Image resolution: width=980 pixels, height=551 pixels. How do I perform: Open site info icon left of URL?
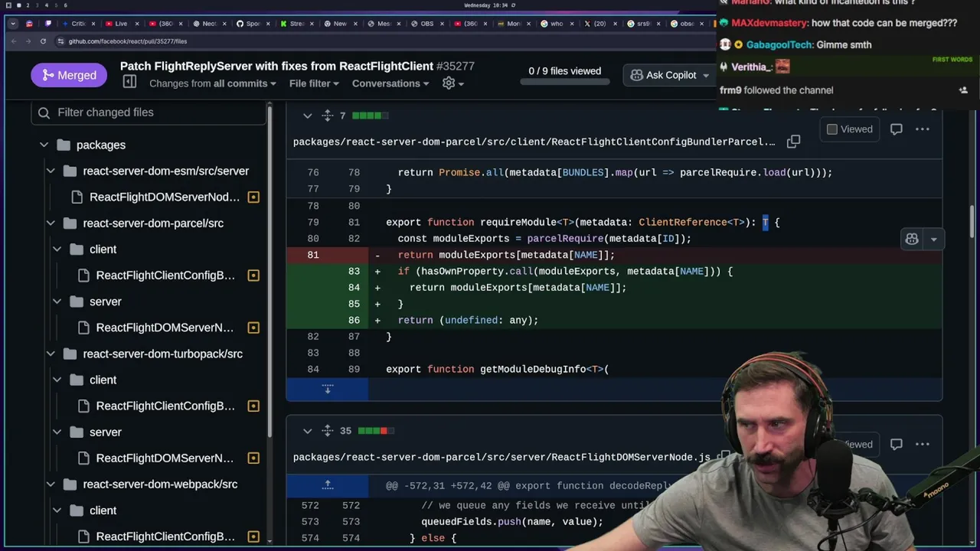point(60,41)
